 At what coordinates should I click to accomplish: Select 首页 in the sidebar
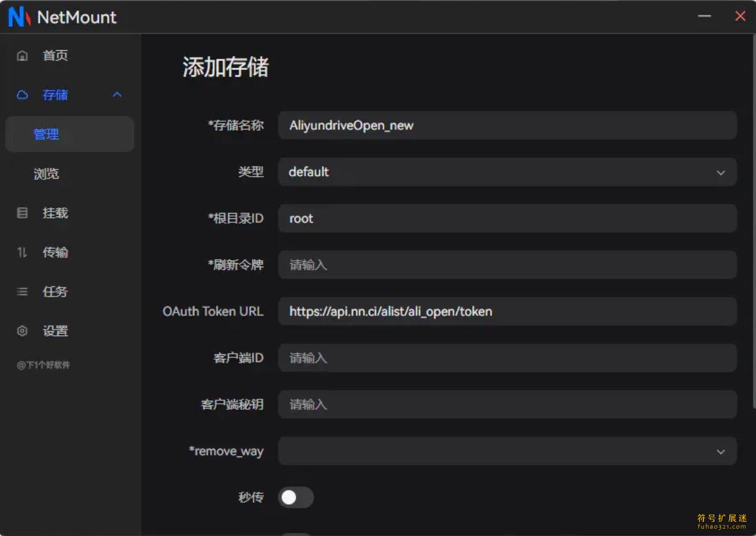coord(55,55)
